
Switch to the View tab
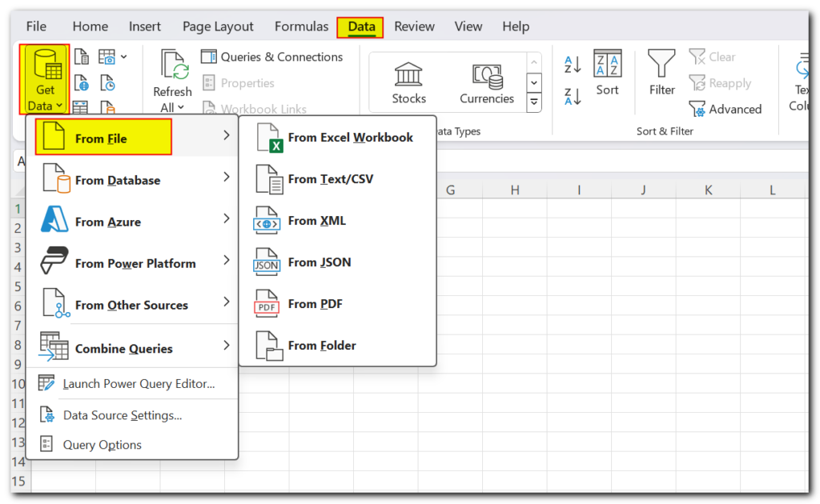(468, 26)
